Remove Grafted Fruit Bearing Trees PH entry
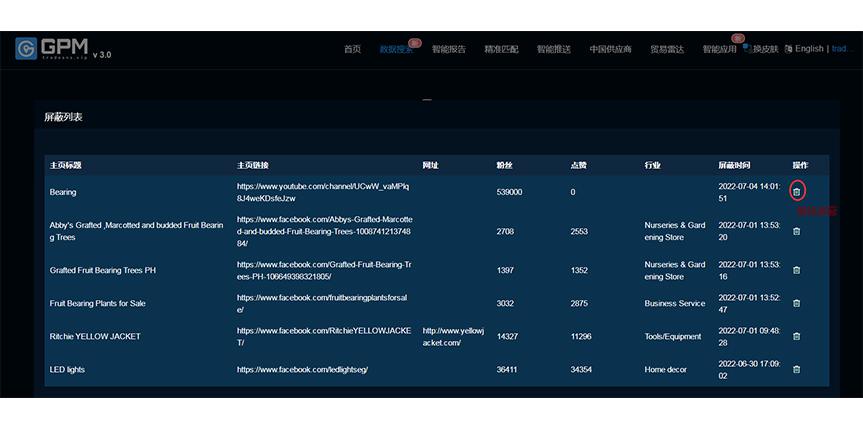The image size is (863, 428). pyautogui.click(x=796, y=270)
